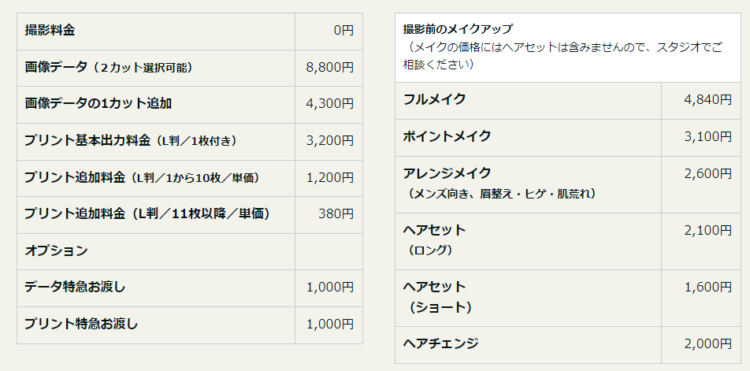Click the アレンジメイク label

coord(447,173)
